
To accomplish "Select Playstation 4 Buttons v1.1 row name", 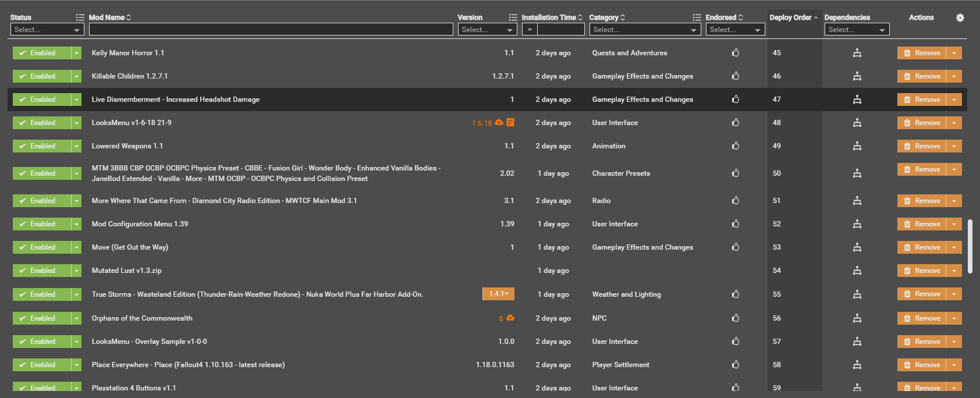I will (x=134, y=388).
